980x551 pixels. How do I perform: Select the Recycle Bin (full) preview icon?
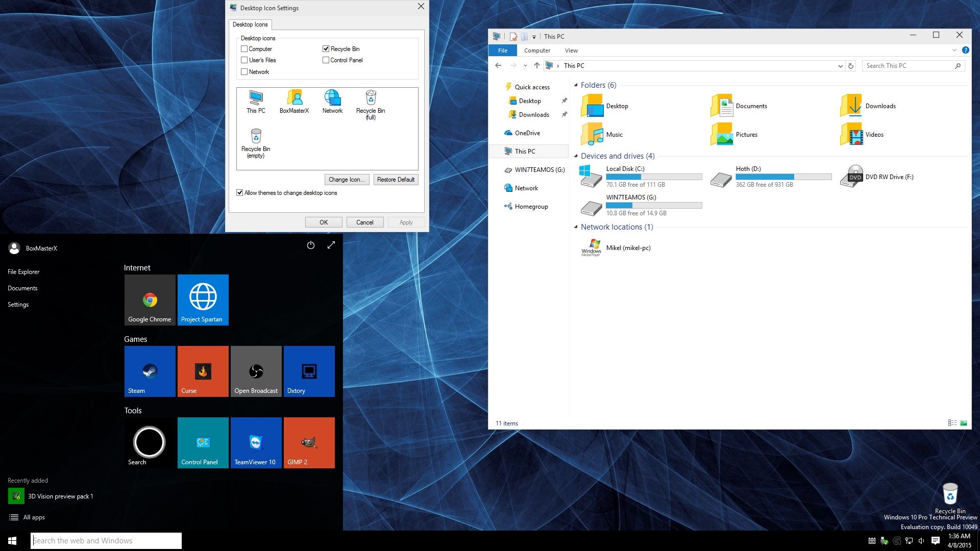pos(371,97)
